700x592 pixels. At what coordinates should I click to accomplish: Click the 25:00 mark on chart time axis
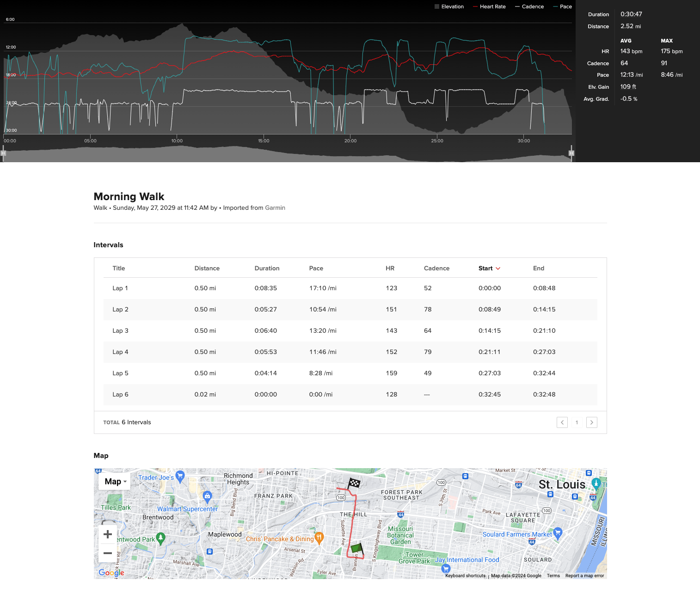pyautogui.click(x=437, y=141)
